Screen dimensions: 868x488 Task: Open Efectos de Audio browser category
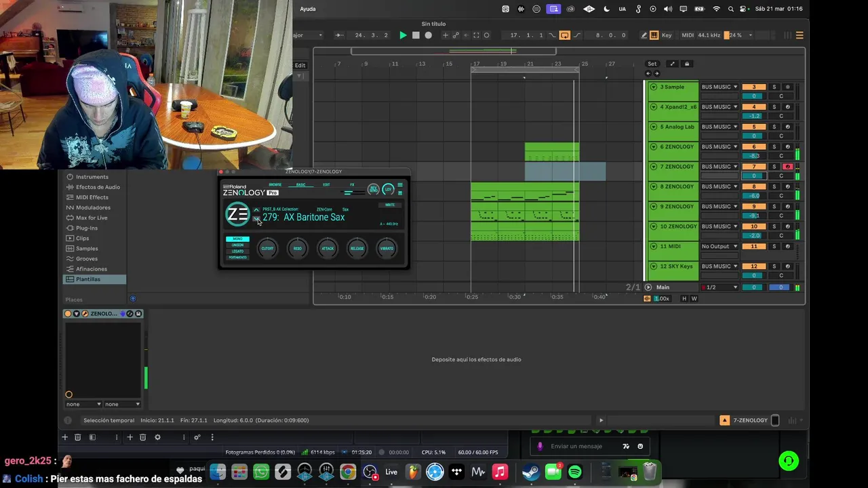pyautogui.click(x=98, y=187)
